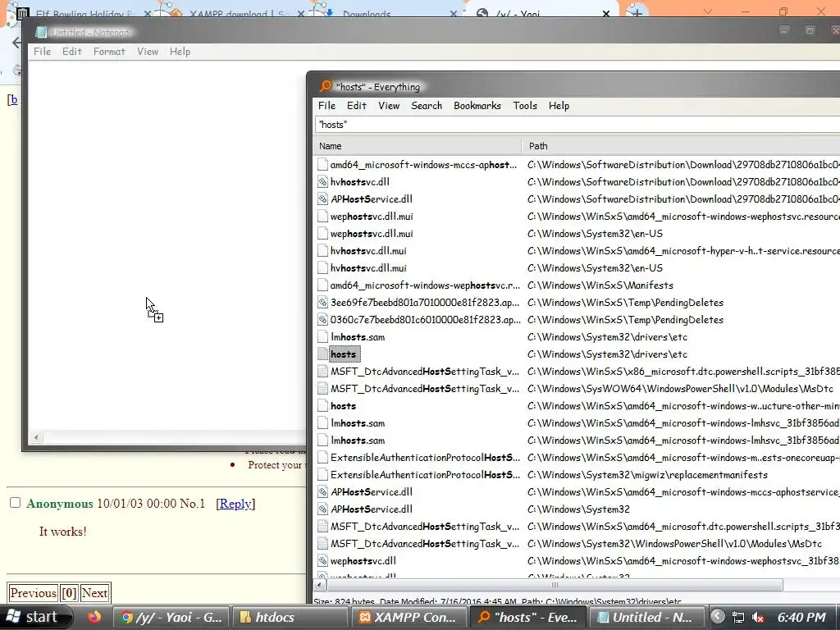The width and height of the screenshot is (840, 630).
Task: Open Notepad Help menu
Action: (180, 52)
